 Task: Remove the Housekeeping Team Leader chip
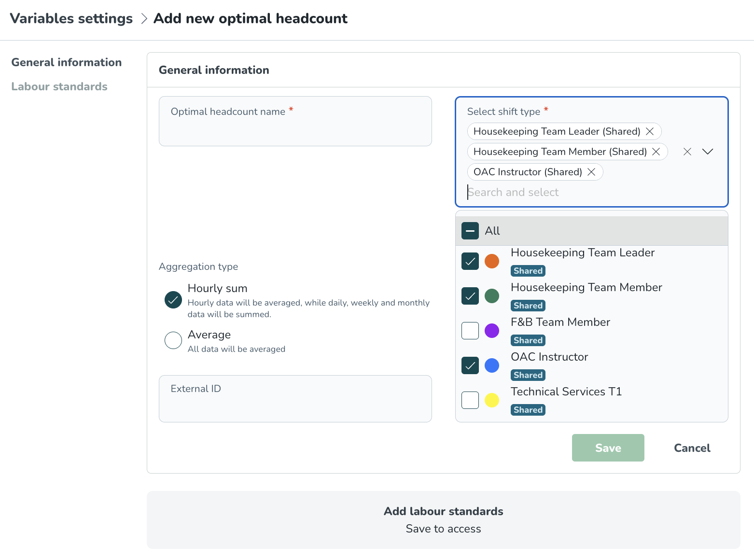650,131
